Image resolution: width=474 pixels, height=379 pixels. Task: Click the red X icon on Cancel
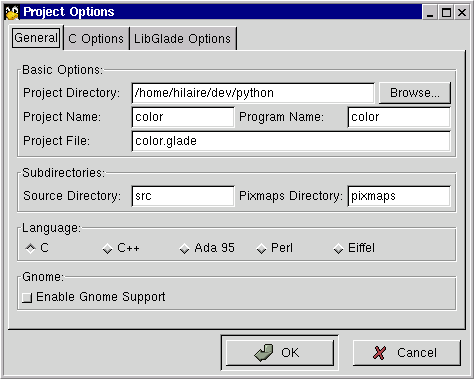[379, 353]
